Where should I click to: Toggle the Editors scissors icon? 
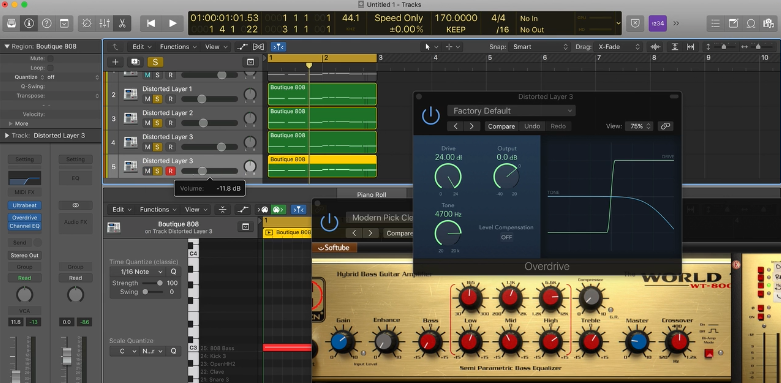122,23
